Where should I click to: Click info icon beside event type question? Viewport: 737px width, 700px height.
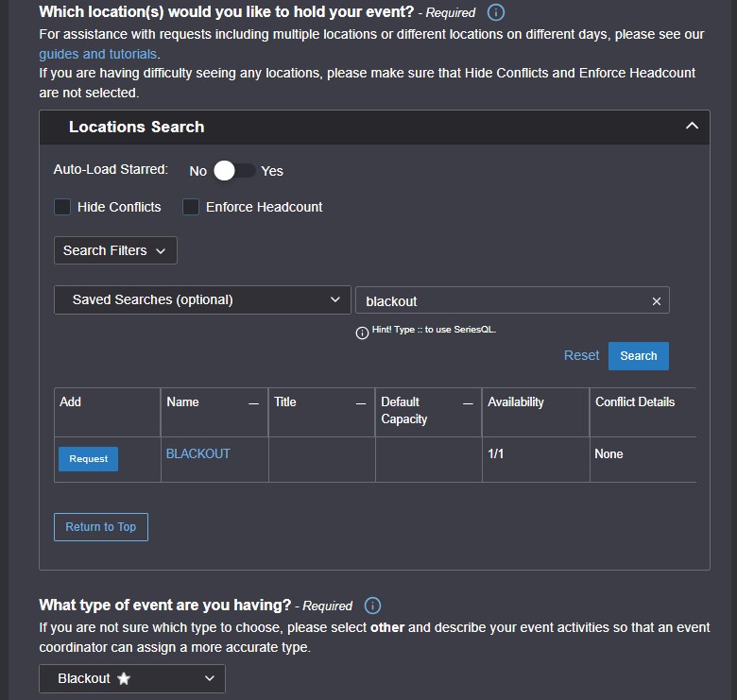[x=372, y=606]
